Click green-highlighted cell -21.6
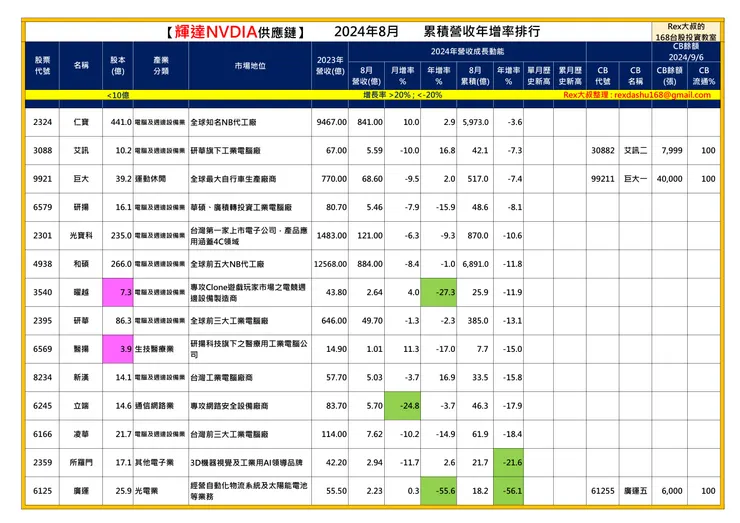This screenshot has width=740, height=523. tap(508, 462)
